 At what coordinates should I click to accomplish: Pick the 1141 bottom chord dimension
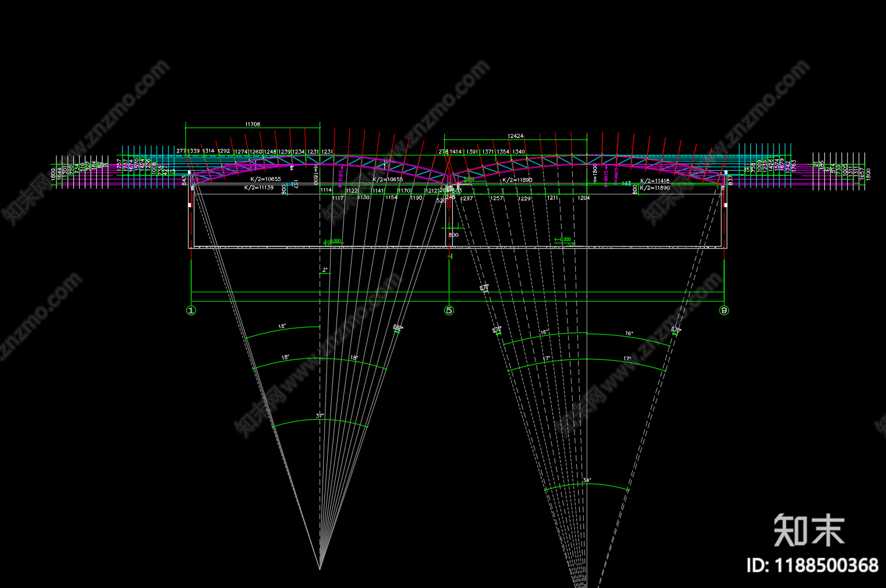(378, 190)
